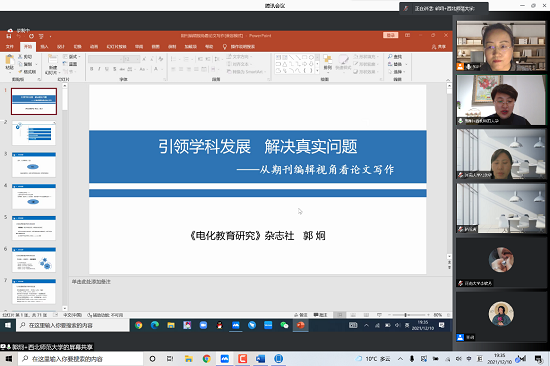Screen dimensions: 550x366
Task: Click the New Slide icon
Action: [53, 60]
